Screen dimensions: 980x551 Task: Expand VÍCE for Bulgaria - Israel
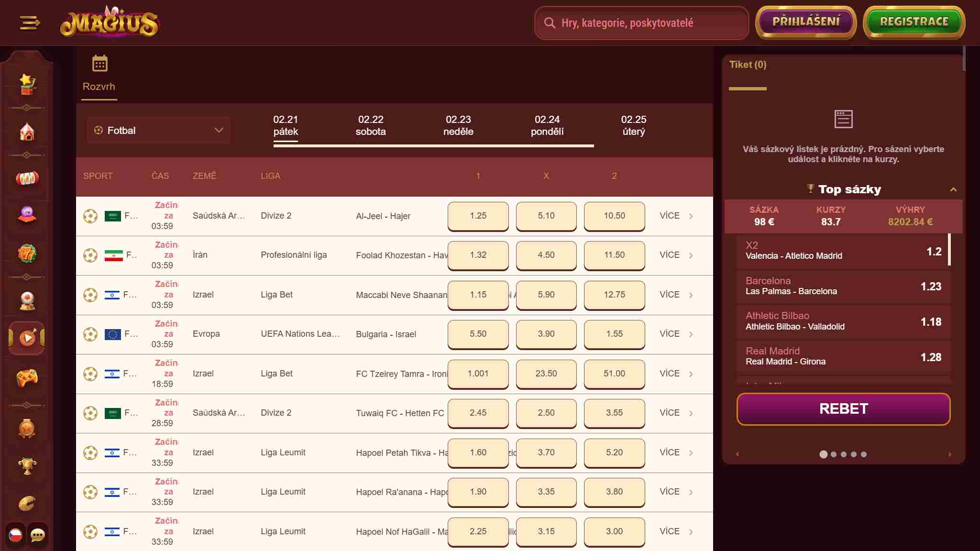coord(676,334)
